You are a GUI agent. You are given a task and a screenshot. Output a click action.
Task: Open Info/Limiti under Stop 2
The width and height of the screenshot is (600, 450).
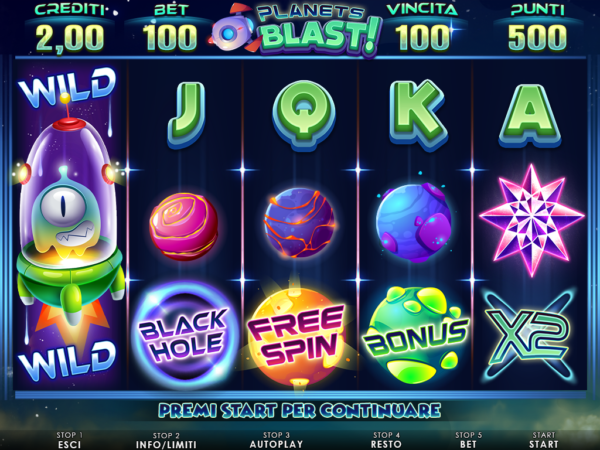pyautogui.click(x=166, y=440)
